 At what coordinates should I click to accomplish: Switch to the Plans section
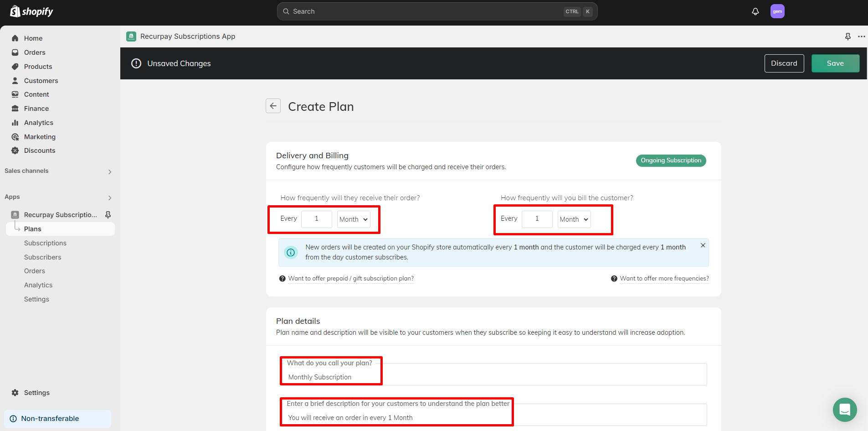point(32,228)
